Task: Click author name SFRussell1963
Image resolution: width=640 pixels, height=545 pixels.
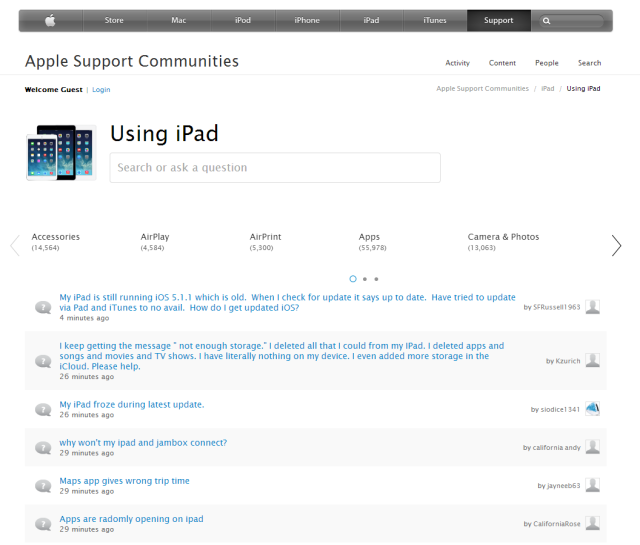Action: pyautogui.click(x=557, y=307)
